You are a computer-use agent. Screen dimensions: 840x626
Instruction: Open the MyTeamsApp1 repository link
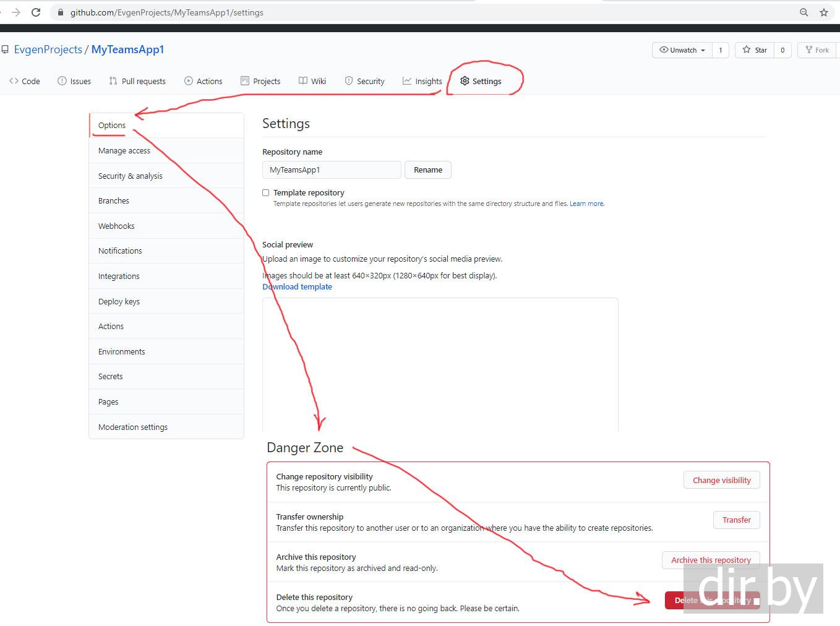pyautogui.click(x=127, y=49)
